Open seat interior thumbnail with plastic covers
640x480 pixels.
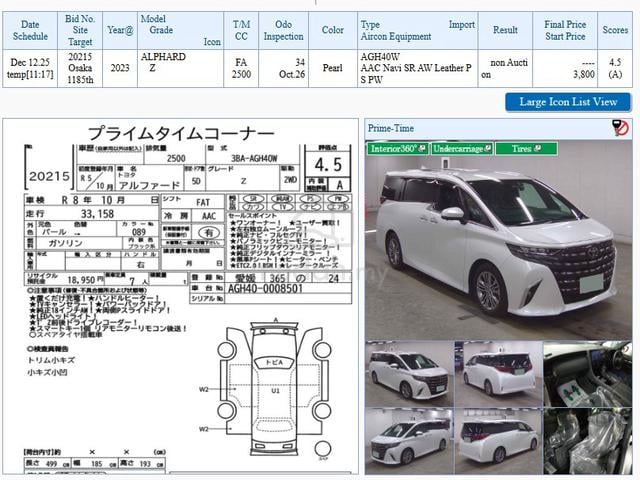point(588,442)
